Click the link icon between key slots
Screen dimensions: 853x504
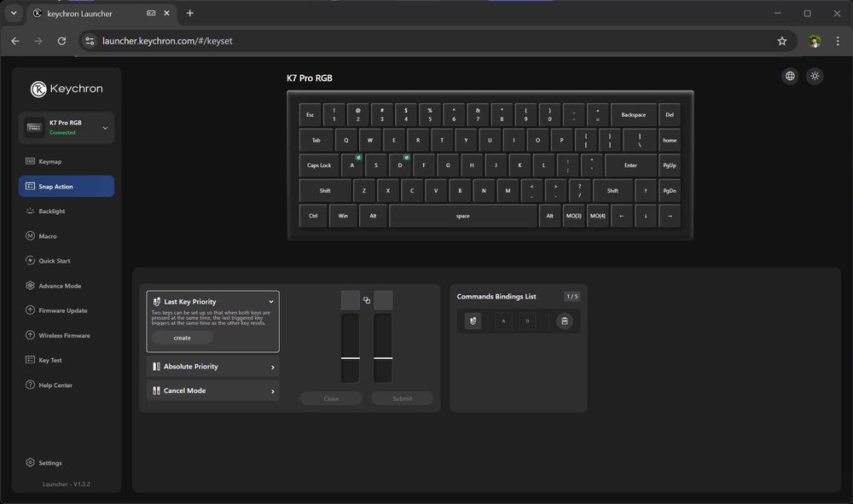367,300
